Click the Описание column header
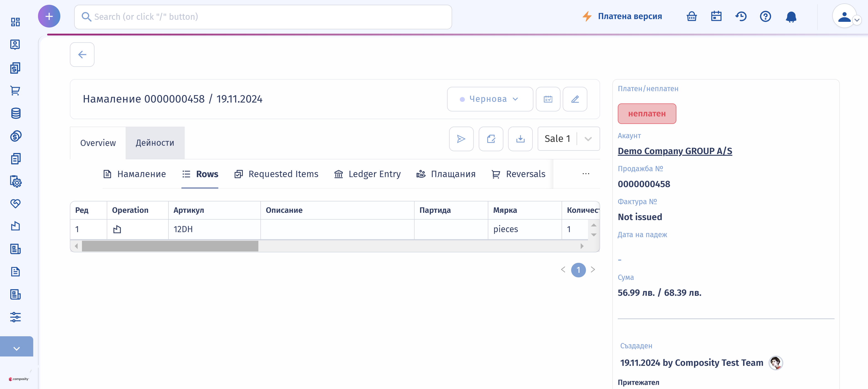The height and width of the screenshot is (389, 868). click(337, 210)
